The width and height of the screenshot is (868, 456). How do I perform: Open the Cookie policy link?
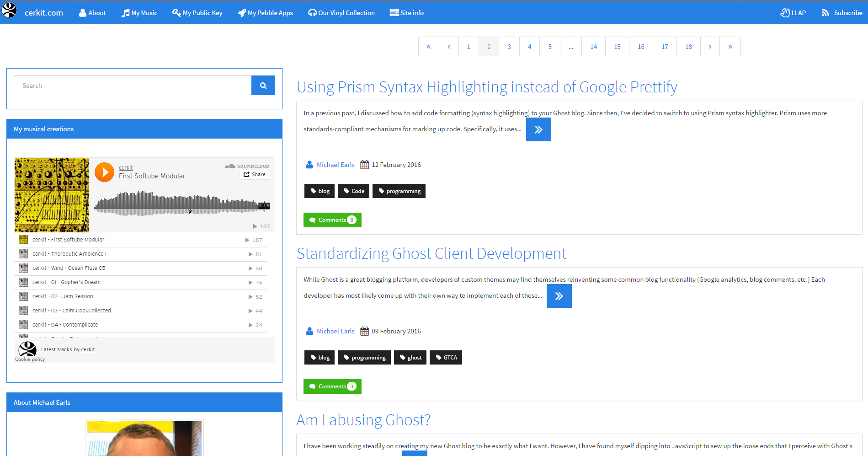pos(29,359)
